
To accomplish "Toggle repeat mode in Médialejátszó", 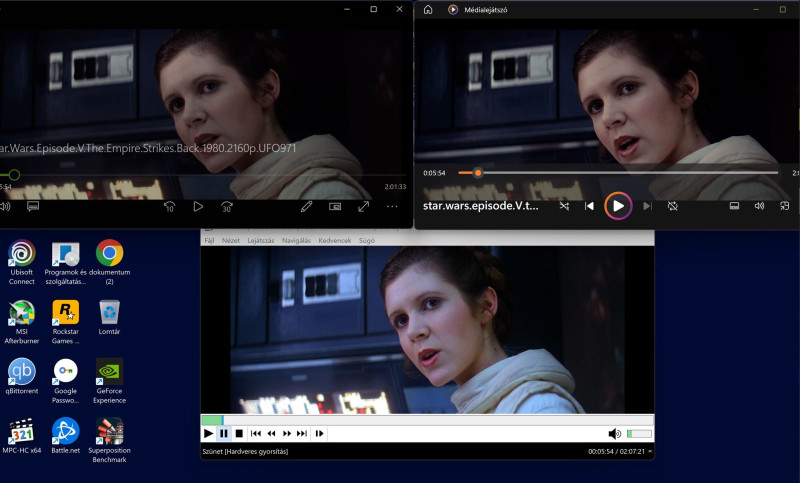I will [x=672, y=206].
